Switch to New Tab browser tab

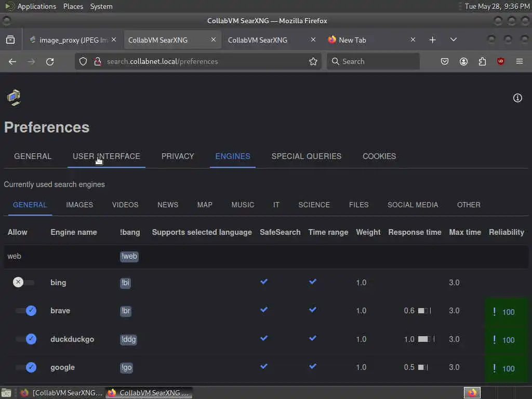pos(371,39)
